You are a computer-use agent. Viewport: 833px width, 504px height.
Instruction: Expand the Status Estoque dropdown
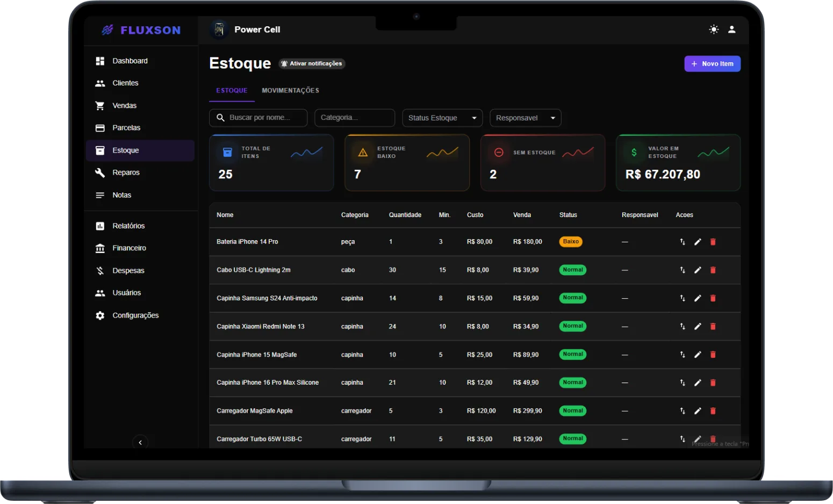pos(442,118)
